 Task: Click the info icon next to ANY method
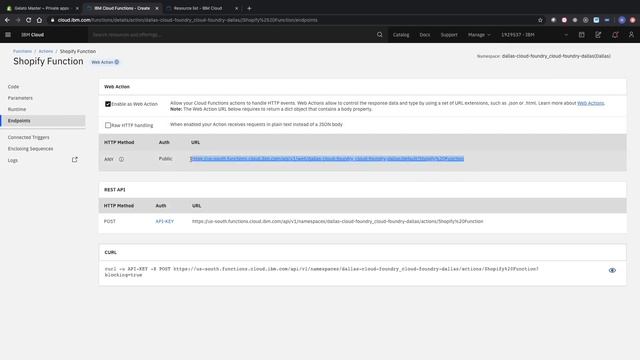tap(121, 159)
